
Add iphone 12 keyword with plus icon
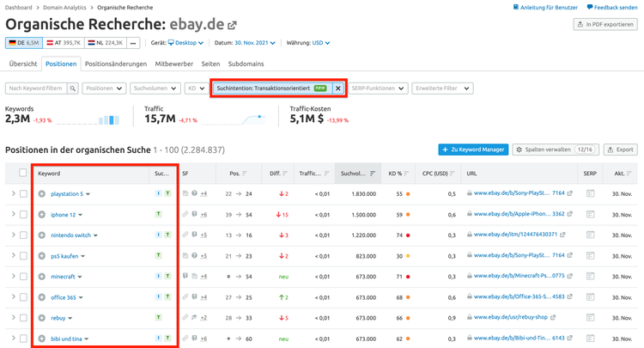pos(42,215)
